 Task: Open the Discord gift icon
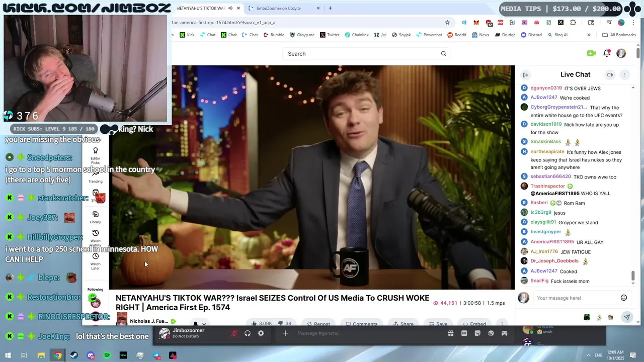(x=451, y=333)
